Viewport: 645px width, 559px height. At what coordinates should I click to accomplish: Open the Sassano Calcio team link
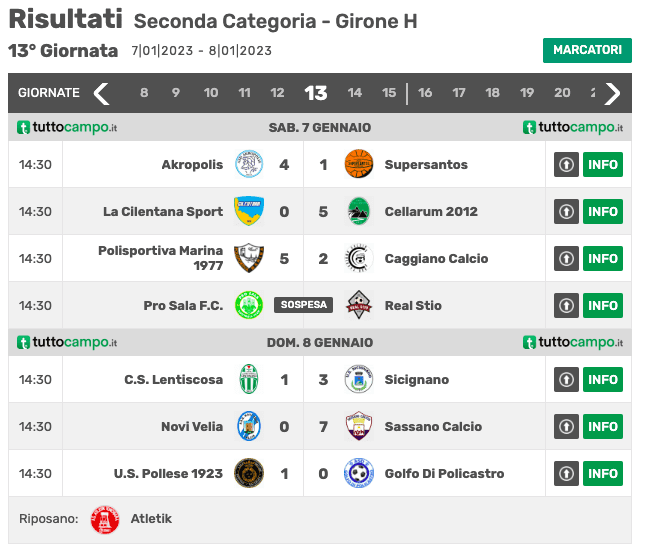(x=433, y=427)
